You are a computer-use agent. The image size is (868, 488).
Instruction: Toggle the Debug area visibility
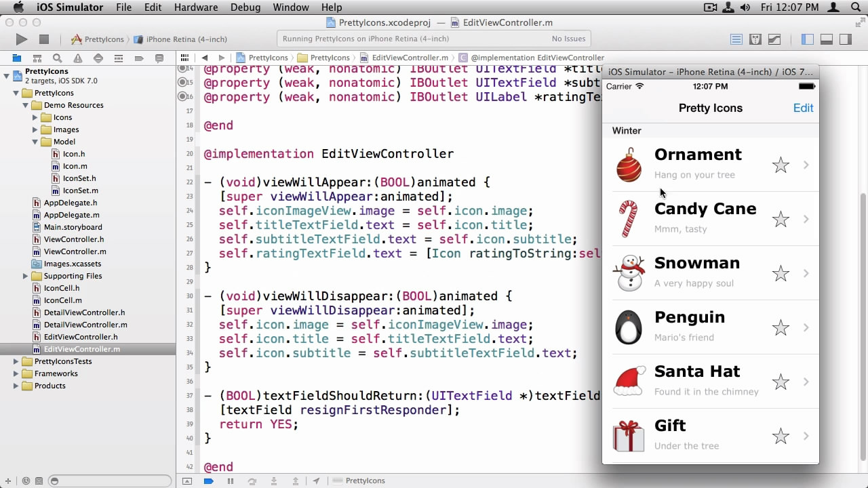tap(826, 39)
